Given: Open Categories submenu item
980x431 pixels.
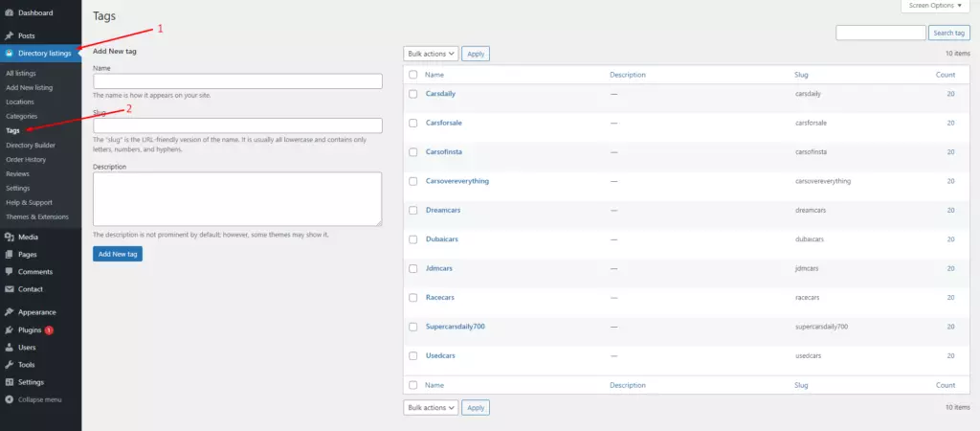Looking at the screenshot, I should pyautogui.click(x=21, y=116).
